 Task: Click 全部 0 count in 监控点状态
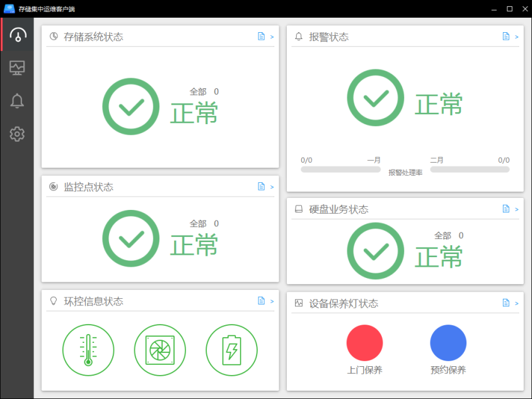pos(204,224)
